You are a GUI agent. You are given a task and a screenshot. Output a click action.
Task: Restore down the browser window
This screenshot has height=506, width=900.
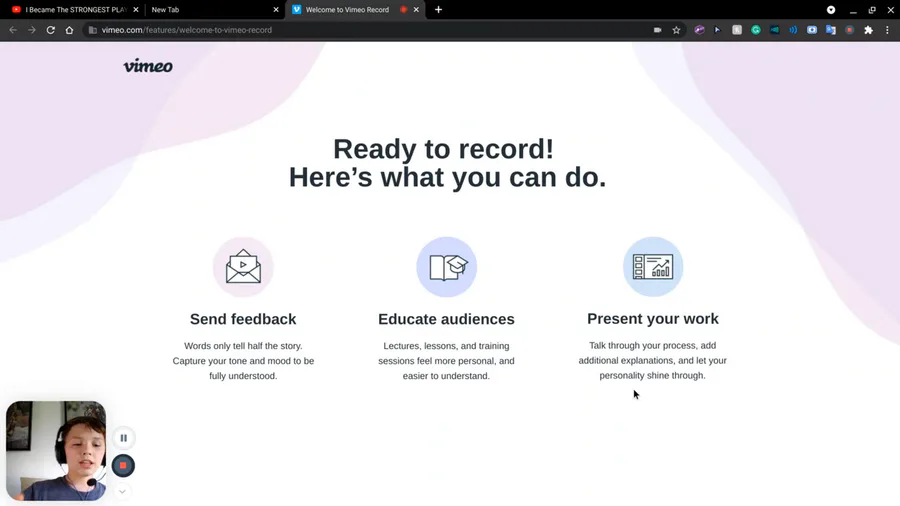872,10
